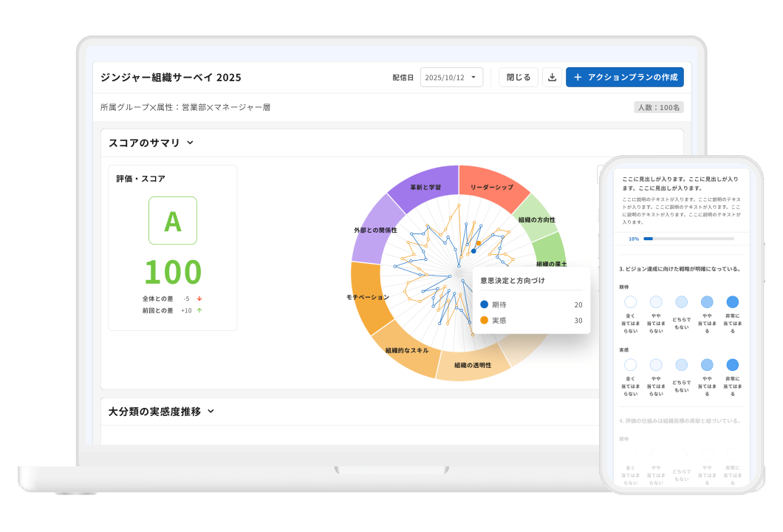Image resolution: width=783 pixels, height=532 pixels.
Task: Click the blue 期待 legend dot in tooltip
Action: click(x=485, y=304)
